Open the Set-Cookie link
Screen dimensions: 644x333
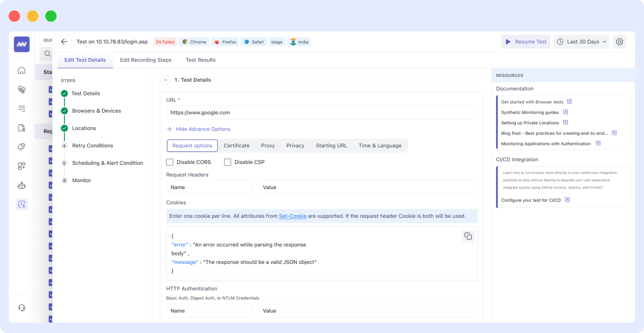click(292, 216)
